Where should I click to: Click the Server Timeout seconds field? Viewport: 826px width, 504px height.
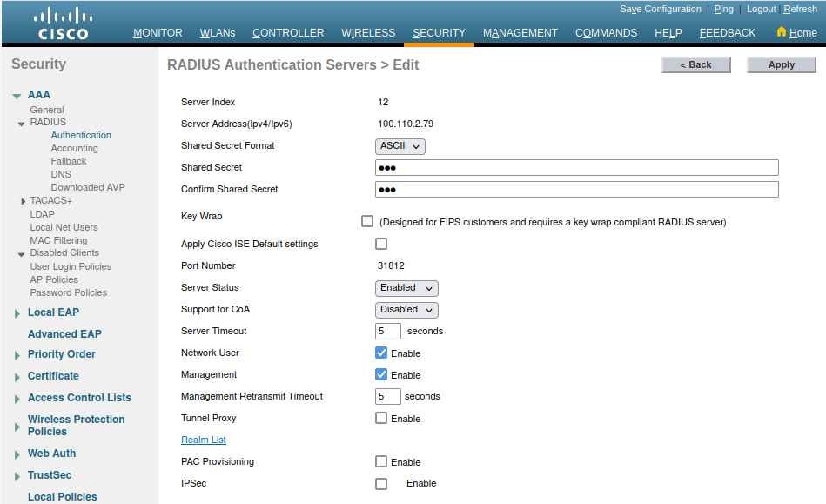388,332
